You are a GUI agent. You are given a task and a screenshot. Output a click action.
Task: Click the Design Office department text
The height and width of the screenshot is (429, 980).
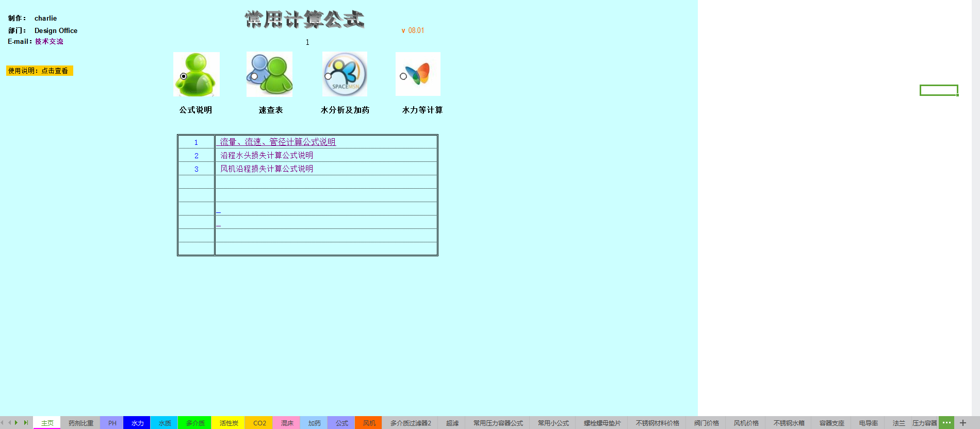tap(56, 30)
